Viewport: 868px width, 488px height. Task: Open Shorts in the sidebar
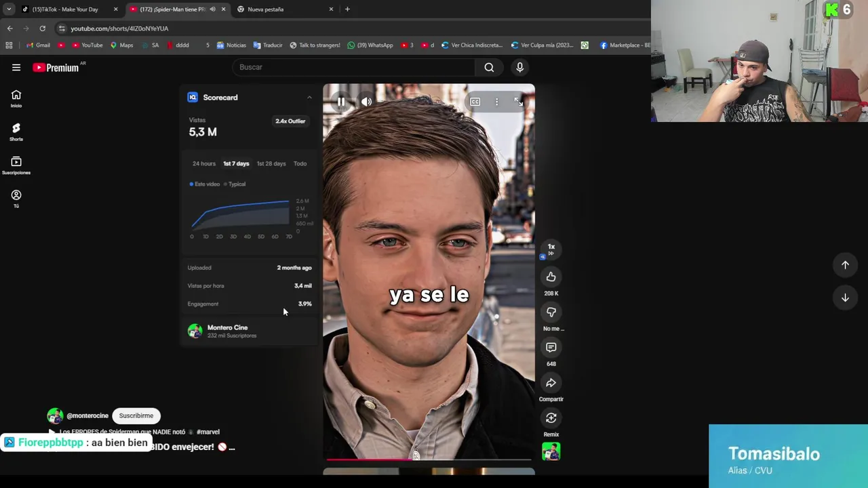pyautogui.click(x=16, y=132)
